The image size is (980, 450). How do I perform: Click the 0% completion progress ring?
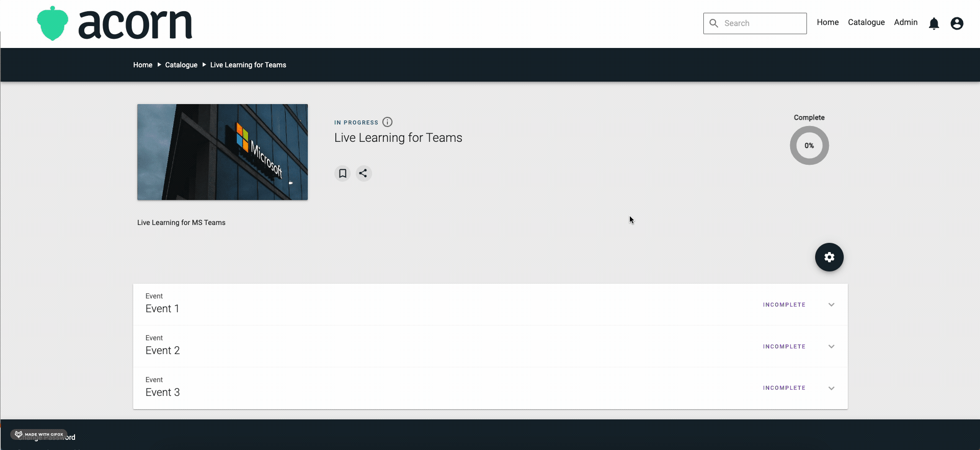coord(810,145)
